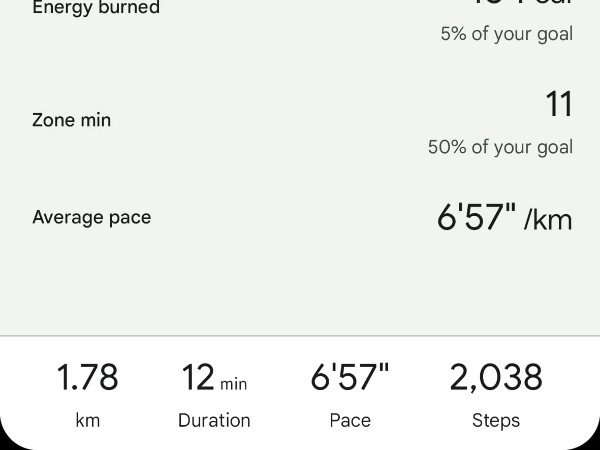Select the 1.78 distance figure
The image size is (600, 450).
(87, 378)
